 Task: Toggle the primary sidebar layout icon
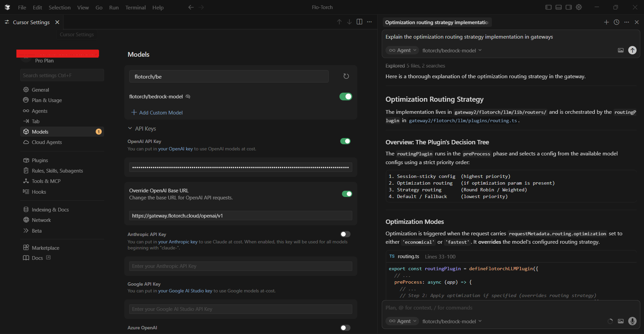[x=548, y=7]
